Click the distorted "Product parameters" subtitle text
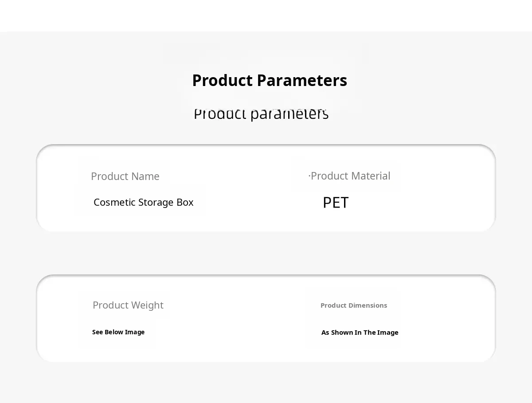532x403 pixels. click(x=261, y=114)
